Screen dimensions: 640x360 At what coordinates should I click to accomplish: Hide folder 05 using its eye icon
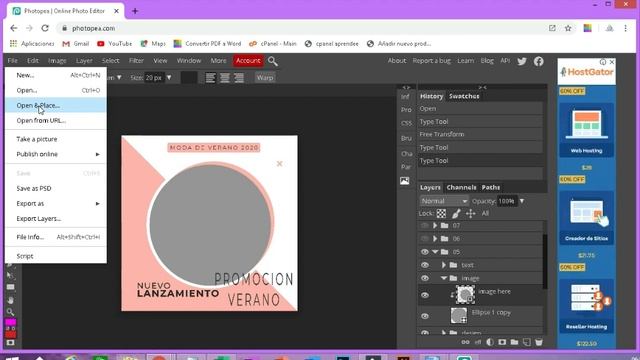point(425,252)
